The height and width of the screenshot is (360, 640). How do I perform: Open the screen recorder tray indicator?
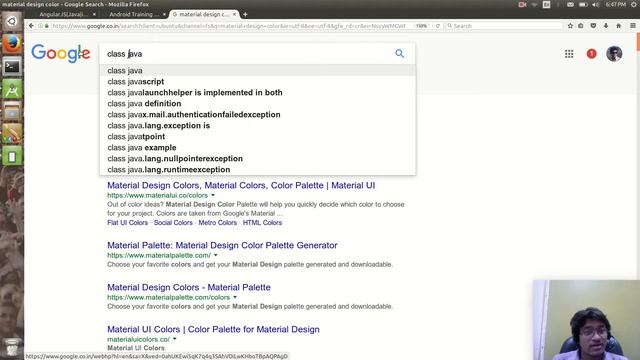point(522,4)
